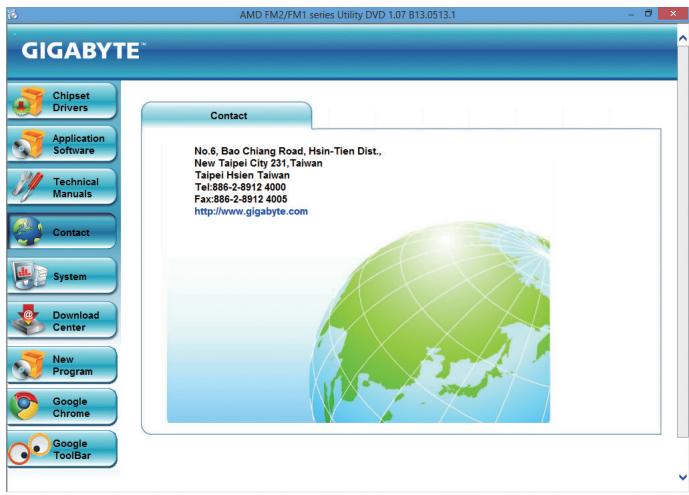This screenshot has height=495, width=689.
Task: Open the http://www.gigabyte.com link
Action: click(251, 211)
